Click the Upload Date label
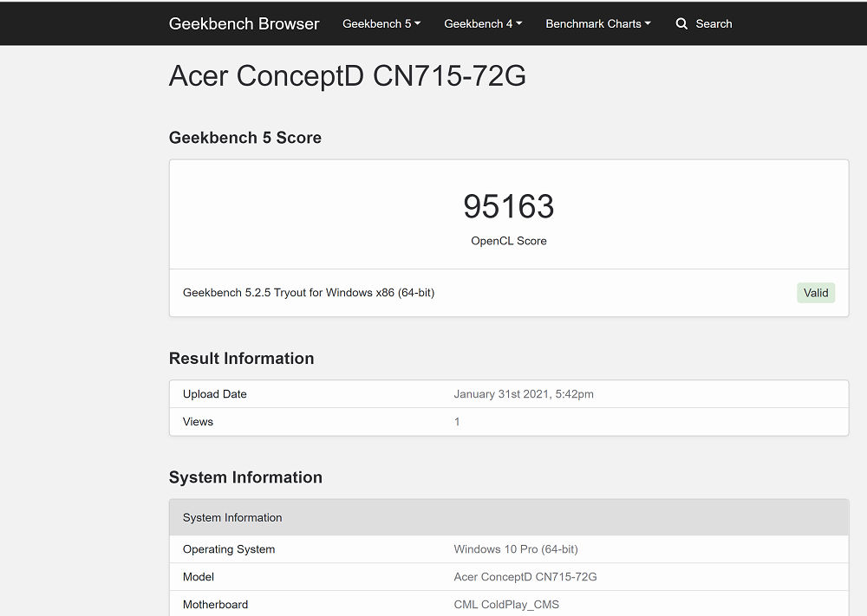867x616 pixels. click(x=214, y=394)
